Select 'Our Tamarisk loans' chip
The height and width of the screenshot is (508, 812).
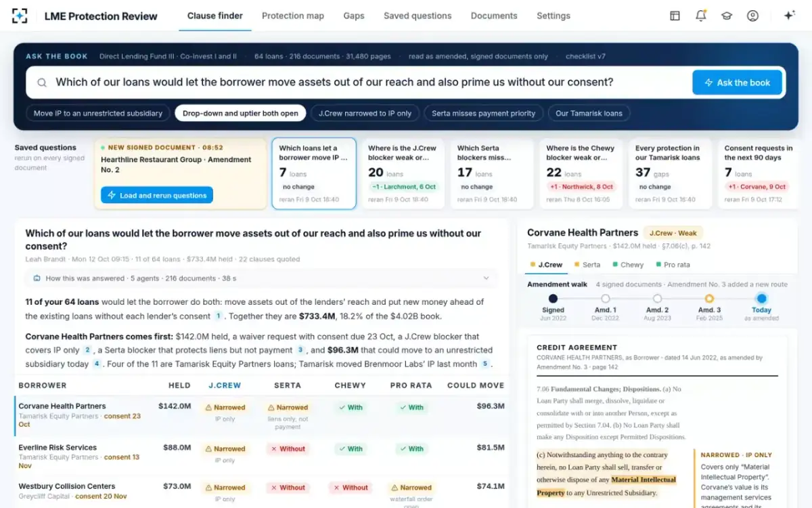[x=589, y=113]
